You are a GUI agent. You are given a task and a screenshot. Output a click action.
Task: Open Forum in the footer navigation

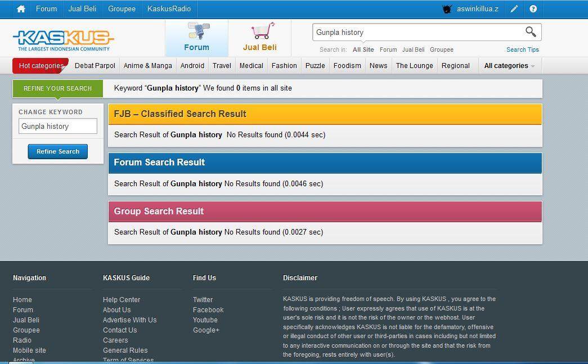pyautogui.click(x=23, y=309)
